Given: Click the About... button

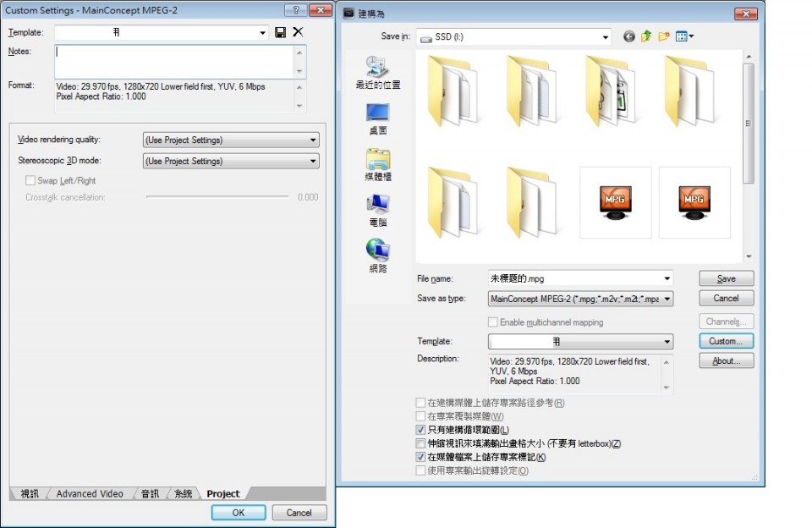Looking at the screenshot, I should 726,361.
